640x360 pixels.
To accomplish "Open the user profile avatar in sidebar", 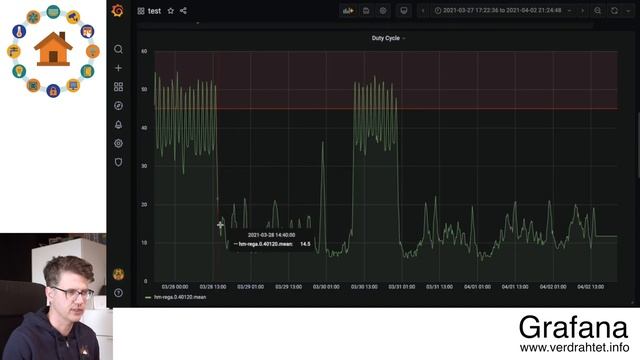I will pos(118,274).
